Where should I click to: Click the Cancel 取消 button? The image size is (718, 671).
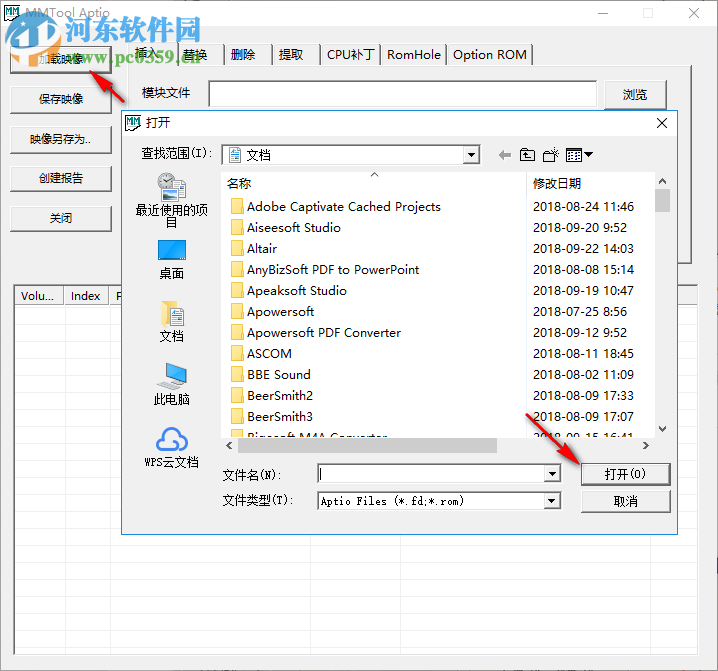click(626, 502)
